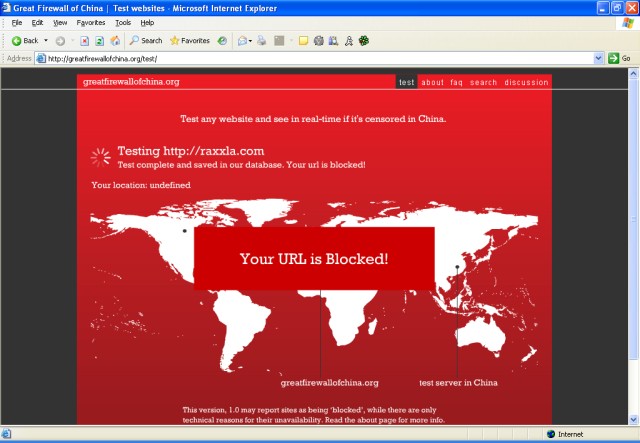Click the Internet zone status indicator

(565, 434)
